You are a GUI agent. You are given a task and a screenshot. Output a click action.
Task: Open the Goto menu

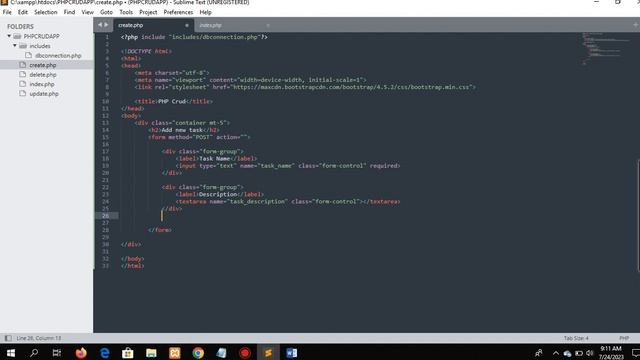pyautogui.click(x=106, y=12)
